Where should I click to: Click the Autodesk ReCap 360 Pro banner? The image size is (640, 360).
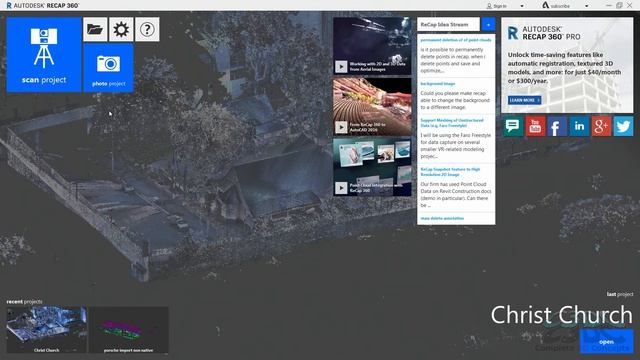pyautogui.click(x=567, y=65)
